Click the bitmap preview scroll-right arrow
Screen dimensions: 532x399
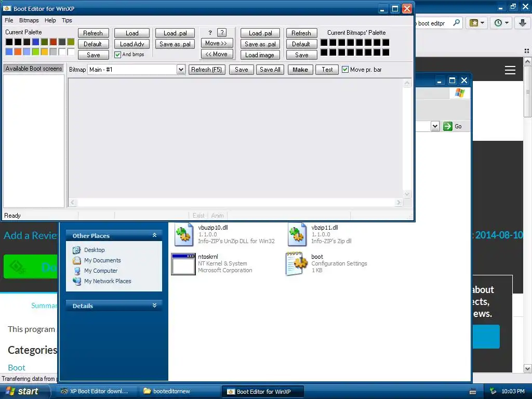(x=398, y=203)
